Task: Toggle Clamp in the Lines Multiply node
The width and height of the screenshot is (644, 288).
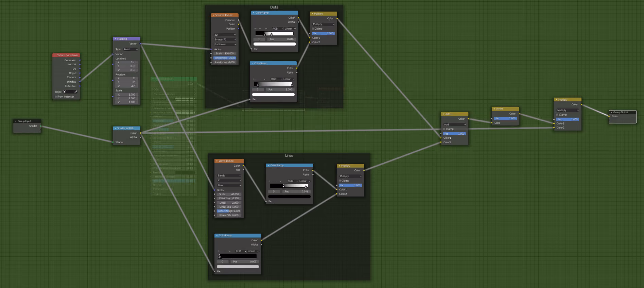Action: [340, 181]
